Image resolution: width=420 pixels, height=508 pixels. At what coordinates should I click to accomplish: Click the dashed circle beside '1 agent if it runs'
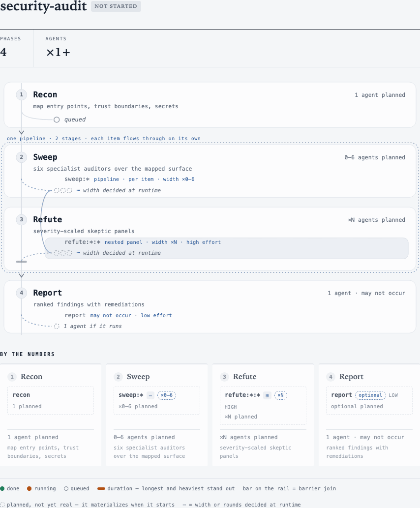[x=57, y=326]
